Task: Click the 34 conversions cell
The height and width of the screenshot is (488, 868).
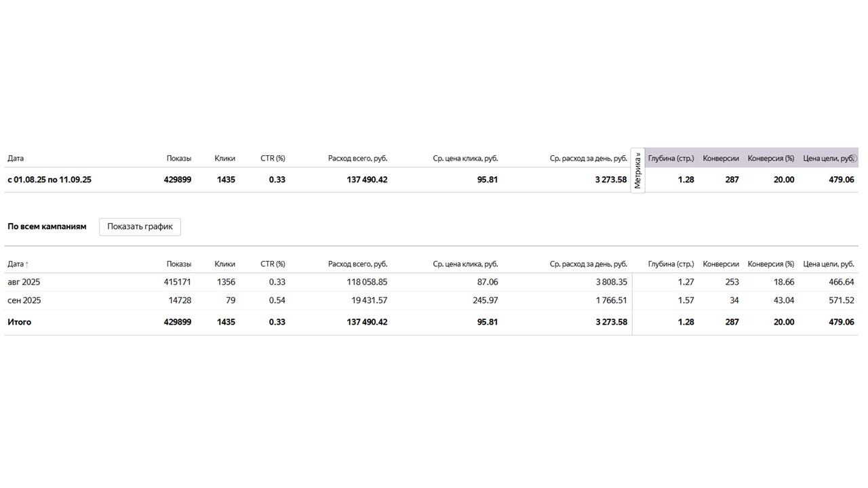Action: click(734, 300)
